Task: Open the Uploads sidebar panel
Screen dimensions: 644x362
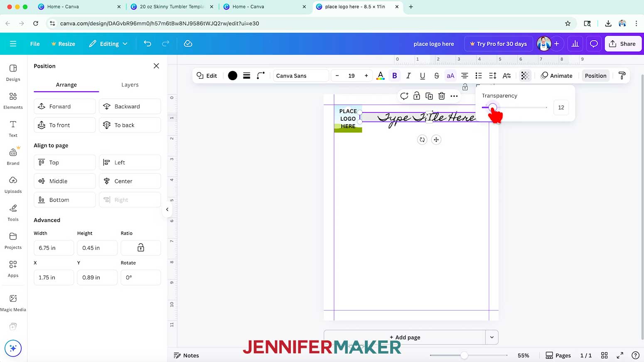Action: click(13, 185)
